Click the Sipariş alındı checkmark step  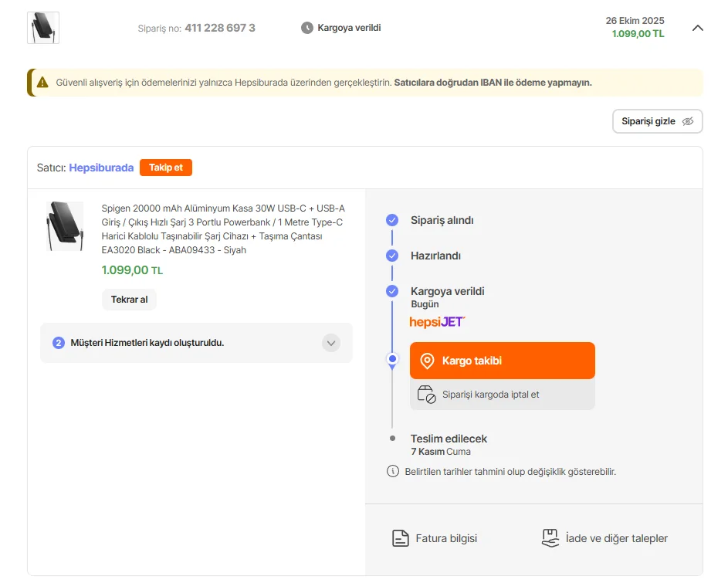point(392,220)
